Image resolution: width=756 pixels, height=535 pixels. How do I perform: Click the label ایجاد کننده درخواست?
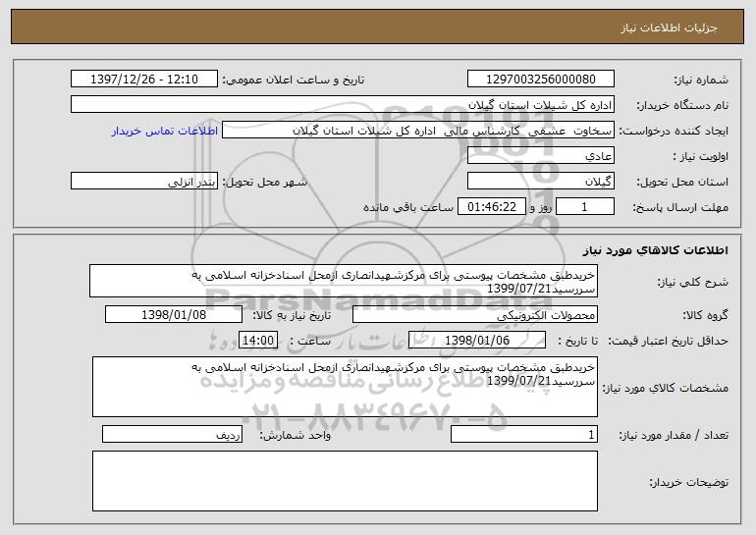[x=674, y=131]
